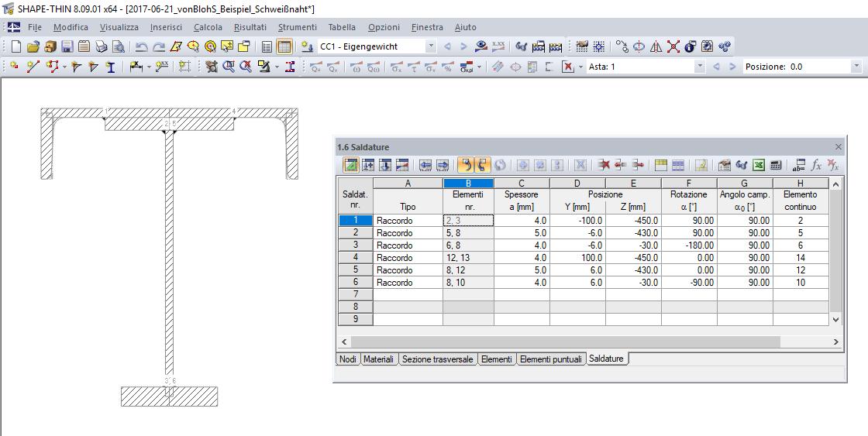Undo the last action
The image size is (868, 436).
click(142, 46)
